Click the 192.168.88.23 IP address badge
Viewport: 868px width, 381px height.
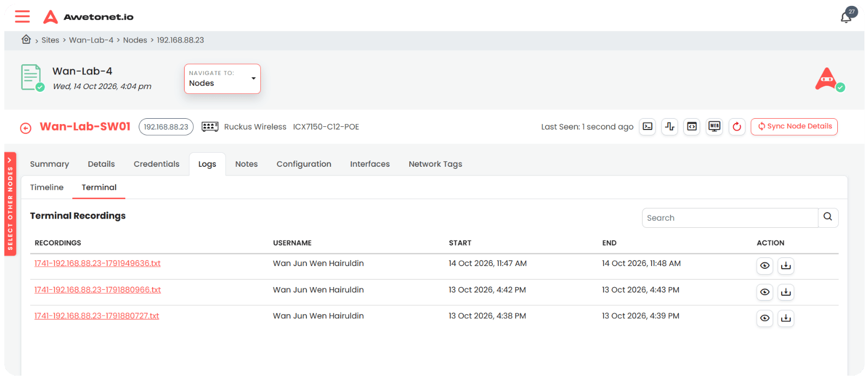pyautogui.click(x=166, y=127)
